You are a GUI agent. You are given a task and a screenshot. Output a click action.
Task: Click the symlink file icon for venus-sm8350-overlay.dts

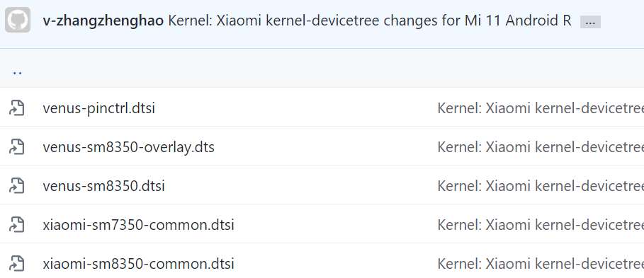tap(17, 146)
